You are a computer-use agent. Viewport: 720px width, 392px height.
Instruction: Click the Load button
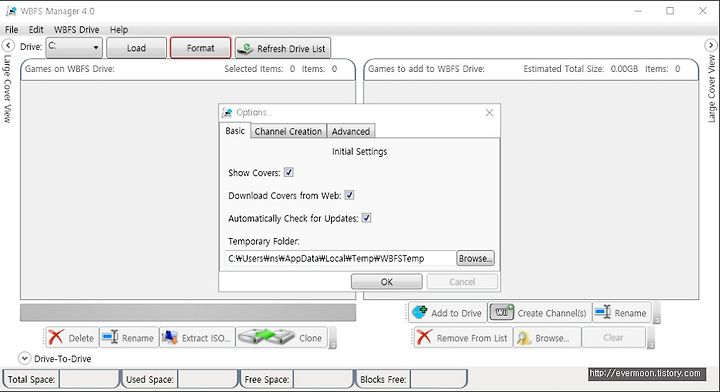136,48
